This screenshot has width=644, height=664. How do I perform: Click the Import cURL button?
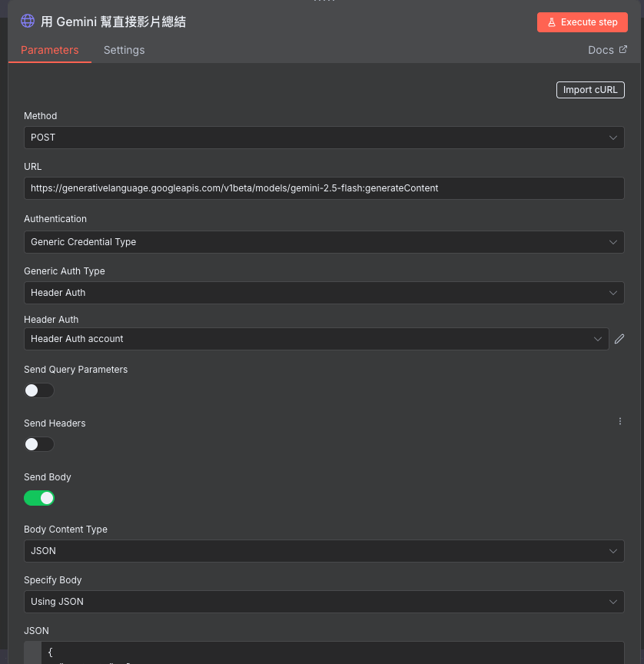[590, 90]
